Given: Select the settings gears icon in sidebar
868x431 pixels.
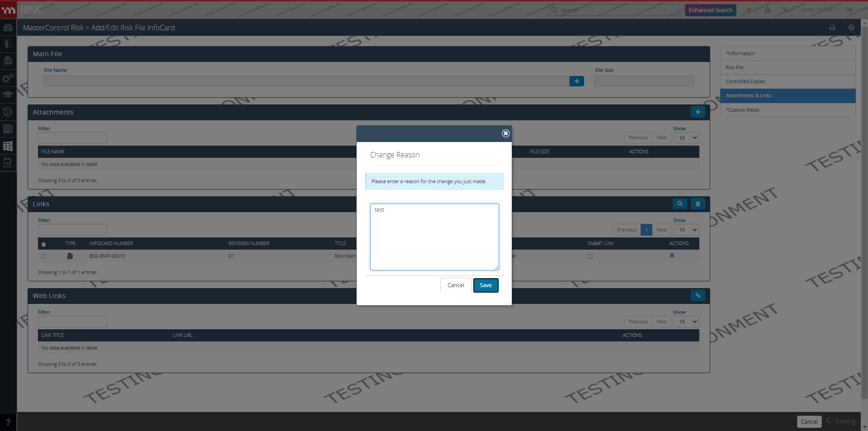Looking at the screenshot, I should pyautogui.click(x=8, y=78).
